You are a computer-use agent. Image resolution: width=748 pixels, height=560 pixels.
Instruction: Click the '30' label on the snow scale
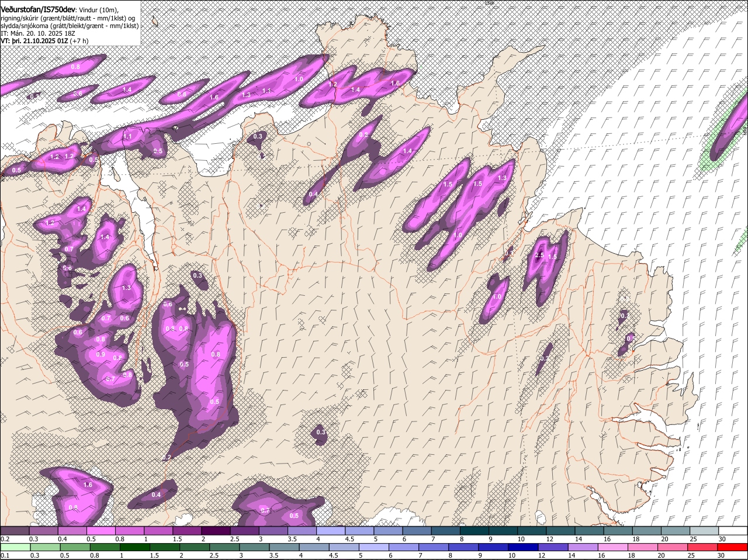pyautogui.click(x=722, y=538)
